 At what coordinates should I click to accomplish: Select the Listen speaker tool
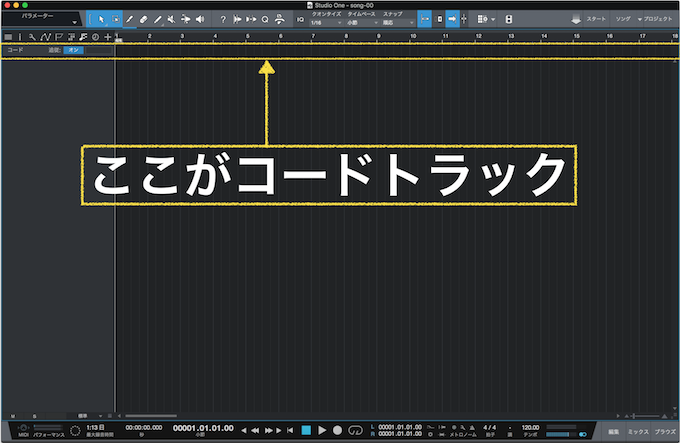tap(200, 19)
